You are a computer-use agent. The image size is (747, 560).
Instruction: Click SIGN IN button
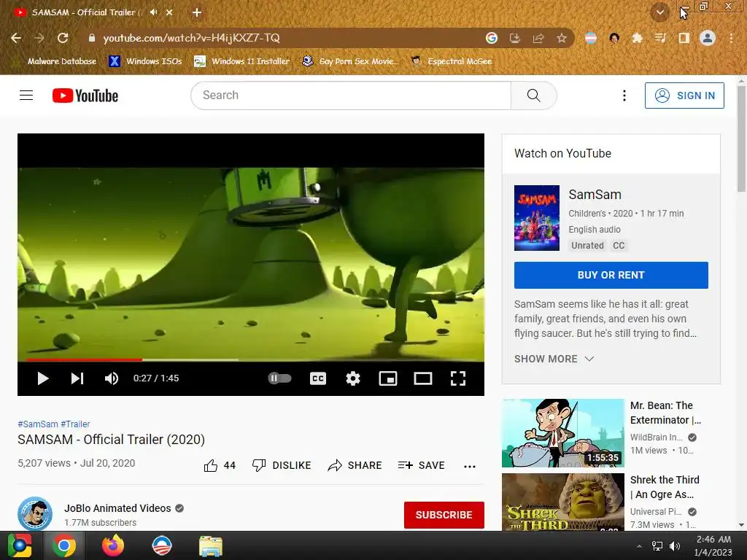pyautogui.click(x=684, y=96)
